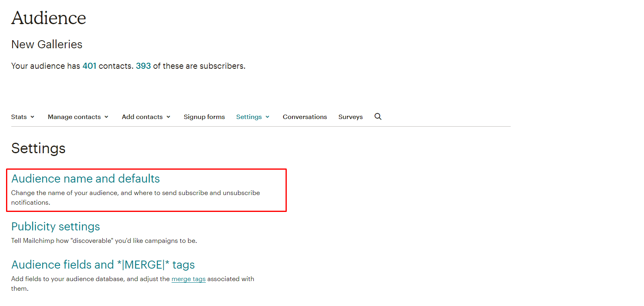The width and height of the screenshot is (644, 306).
Task: Go to Signup forms
Action: pyautogui.click(x=204, y=117)
